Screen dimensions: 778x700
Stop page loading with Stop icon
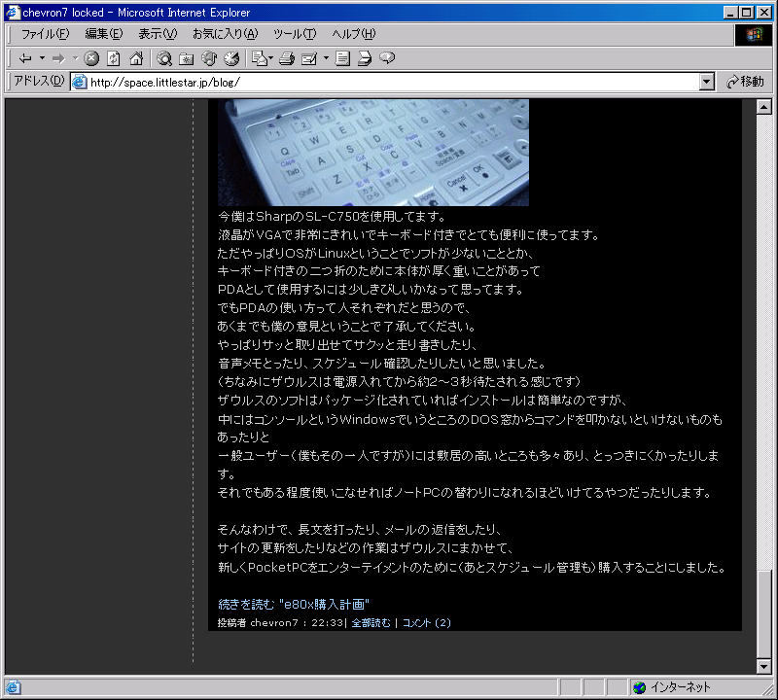click(x=91, y=58)
